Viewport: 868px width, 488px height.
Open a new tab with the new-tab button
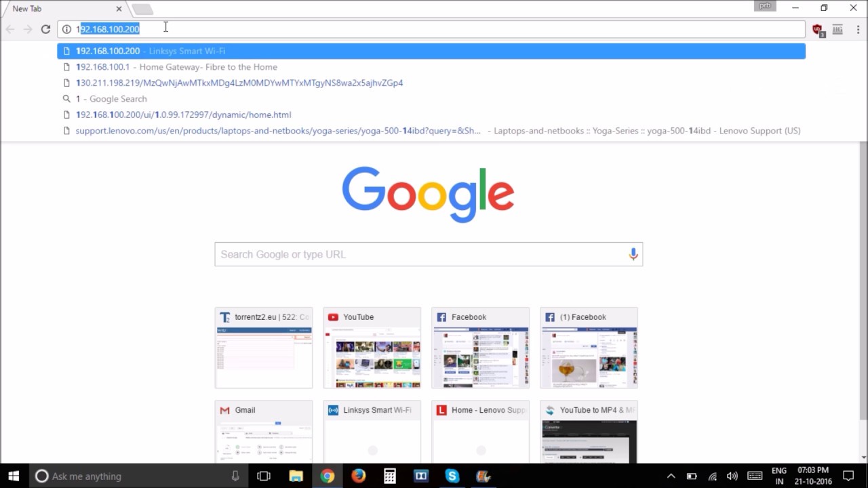[142, 9]
